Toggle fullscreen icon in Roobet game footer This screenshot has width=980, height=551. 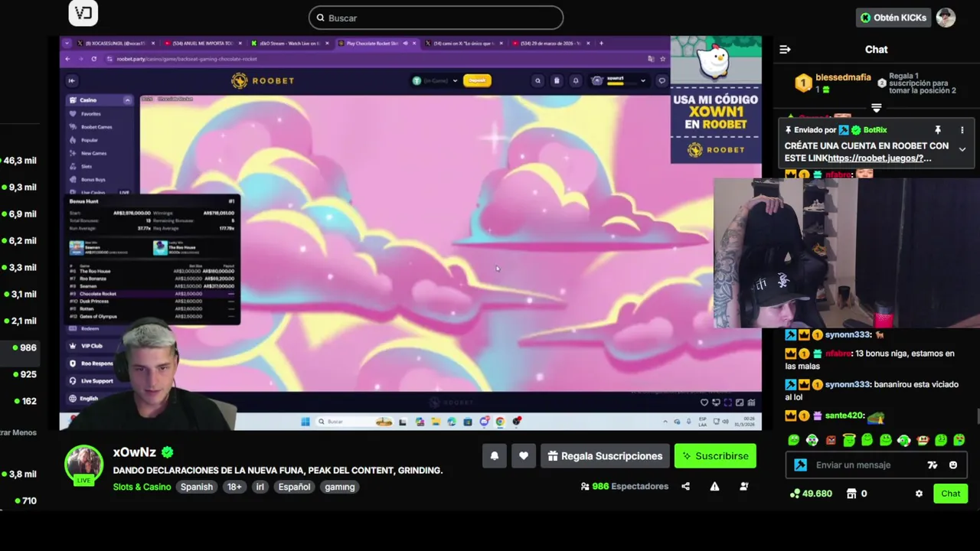(728, 403)
